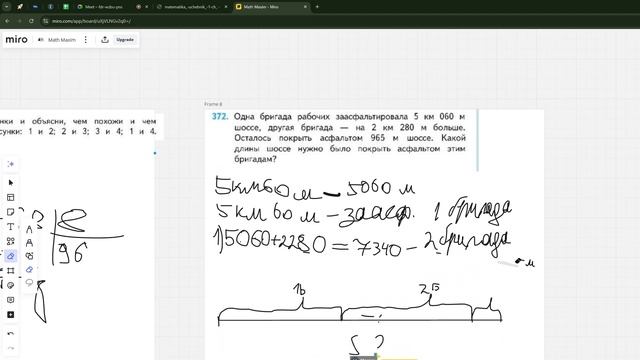The image size is (640, 360).
Task: Switch to the green Sheets pinned tab
Action: tap(66, 7)
